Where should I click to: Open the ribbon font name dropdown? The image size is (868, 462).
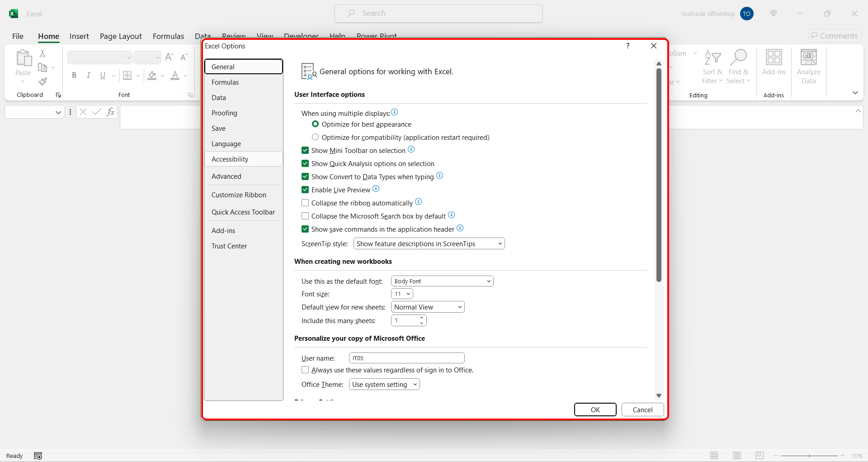pyautogui.click(x=129, y=57)
